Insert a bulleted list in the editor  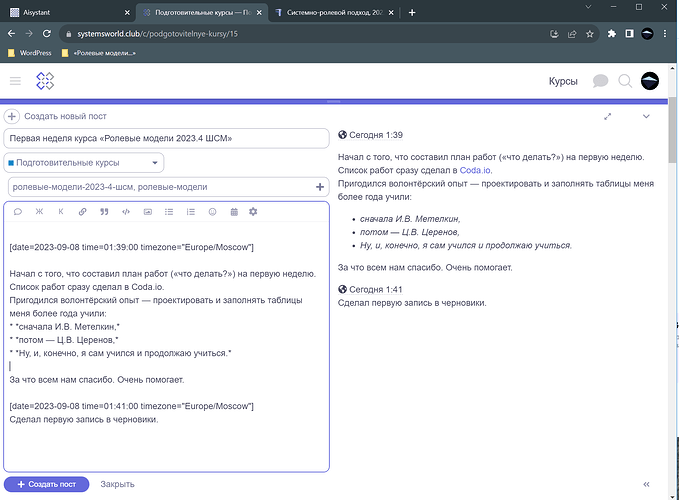tap(168, 212)
